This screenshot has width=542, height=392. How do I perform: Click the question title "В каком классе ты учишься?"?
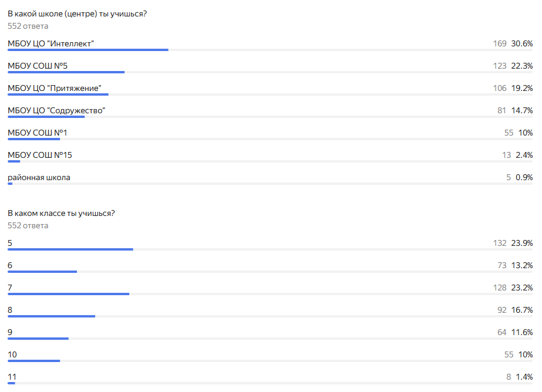click(x=61, y=214)
